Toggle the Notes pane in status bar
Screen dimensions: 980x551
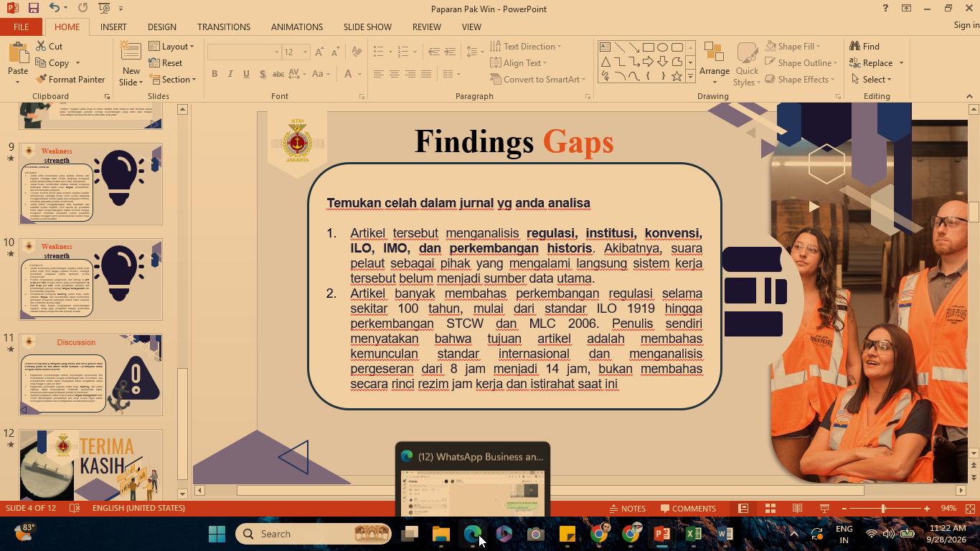click(x=628, y=509)
